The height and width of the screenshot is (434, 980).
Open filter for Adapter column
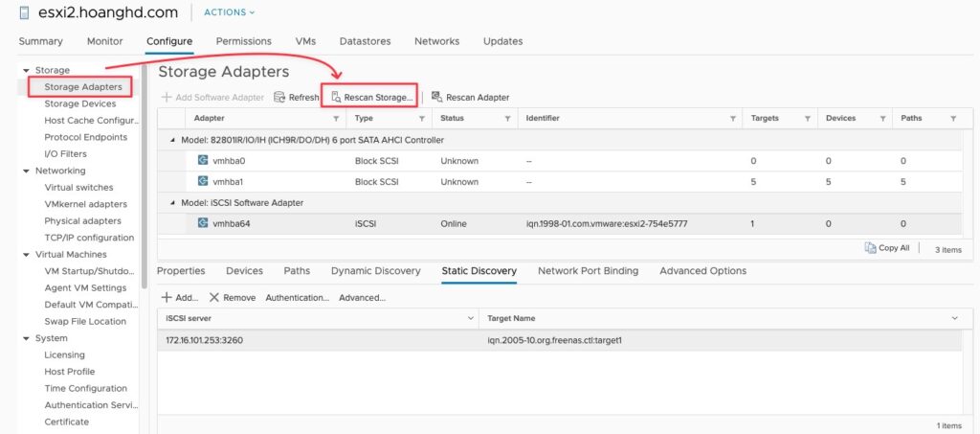tap(336, 118)
